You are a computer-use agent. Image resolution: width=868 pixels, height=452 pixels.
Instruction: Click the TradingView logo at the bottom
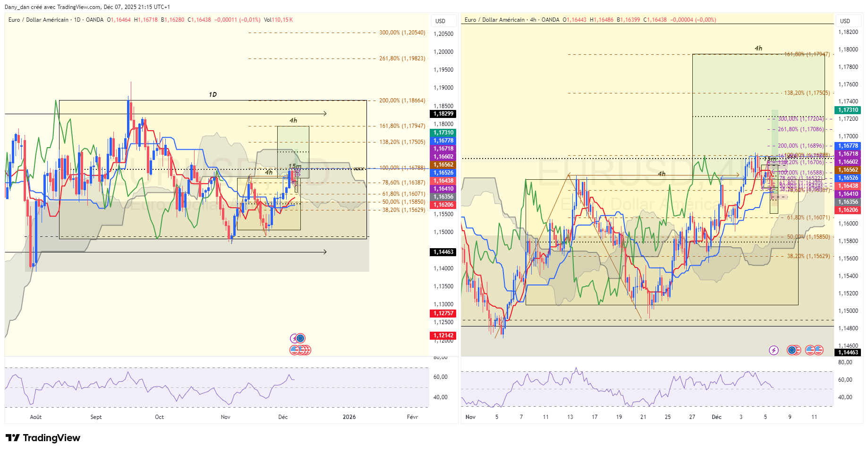pyautogui.click(x=43, y=438)
